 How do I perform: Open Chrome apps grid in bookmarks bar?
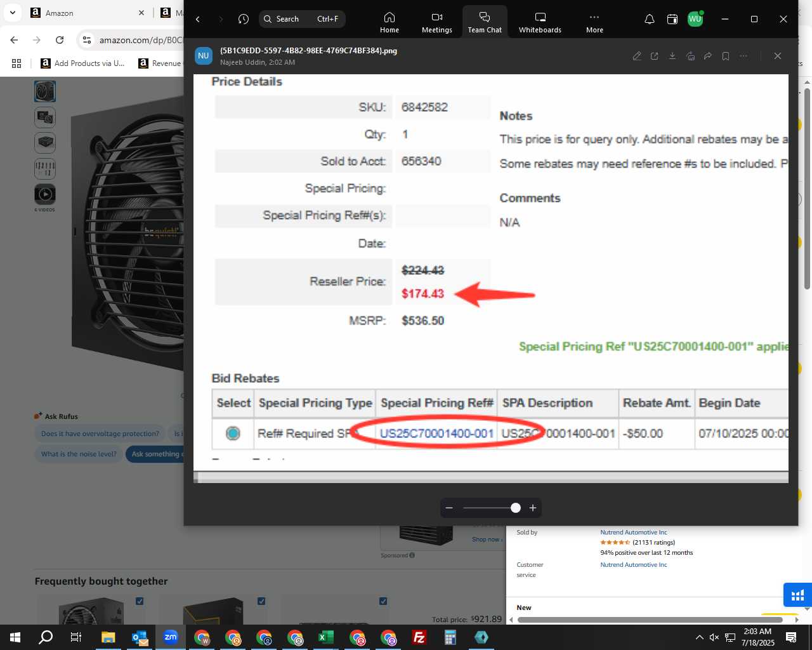pos(16,63)
